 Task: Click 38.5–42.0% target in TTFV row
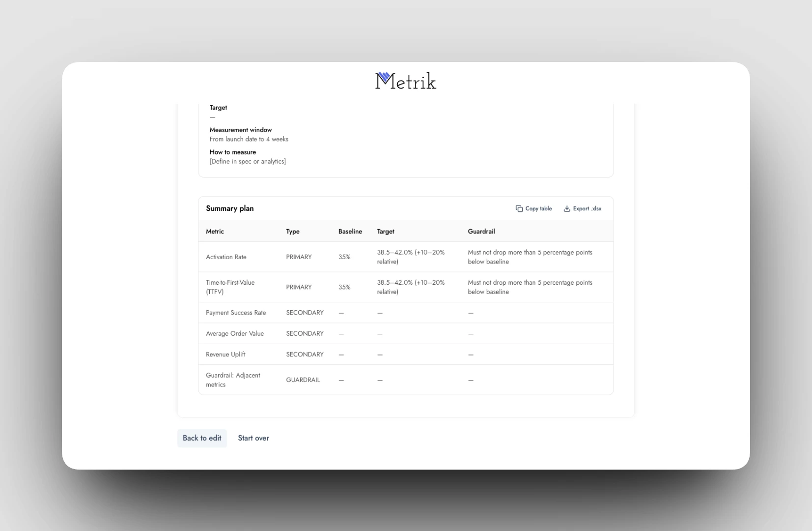pyautogui.click(x=411, y=287)
